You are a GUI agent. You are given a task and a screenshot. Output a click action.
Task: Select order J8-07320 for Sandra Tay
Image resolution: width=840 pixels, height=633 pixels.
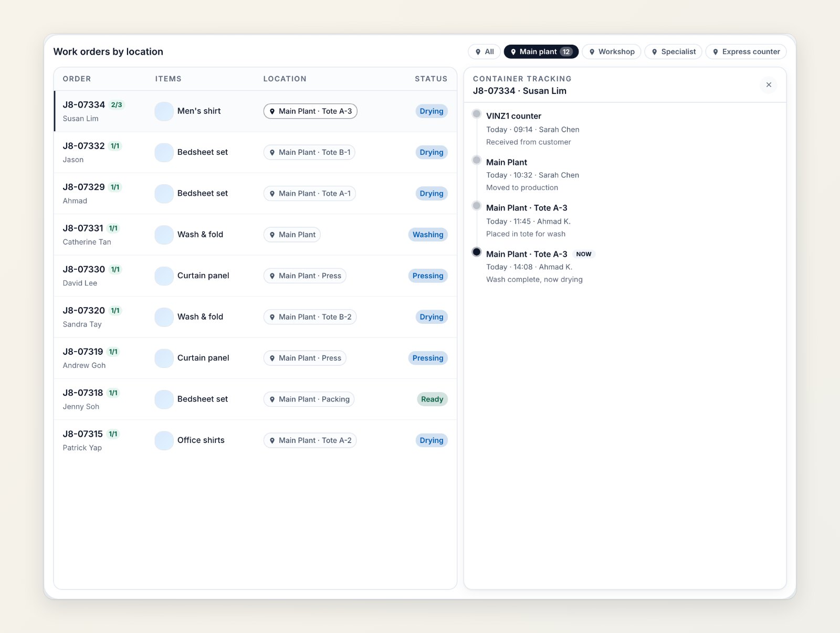tap(255, 317)
